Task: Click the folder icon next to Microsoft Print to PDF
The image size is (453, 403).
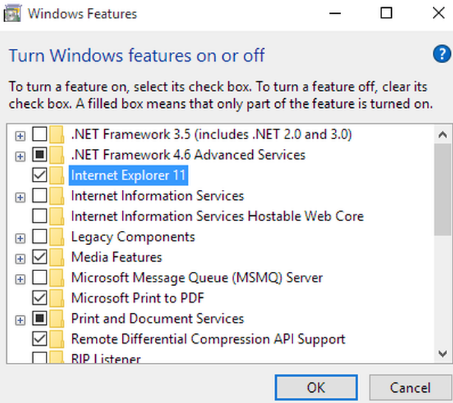Action: pos(57,298)
